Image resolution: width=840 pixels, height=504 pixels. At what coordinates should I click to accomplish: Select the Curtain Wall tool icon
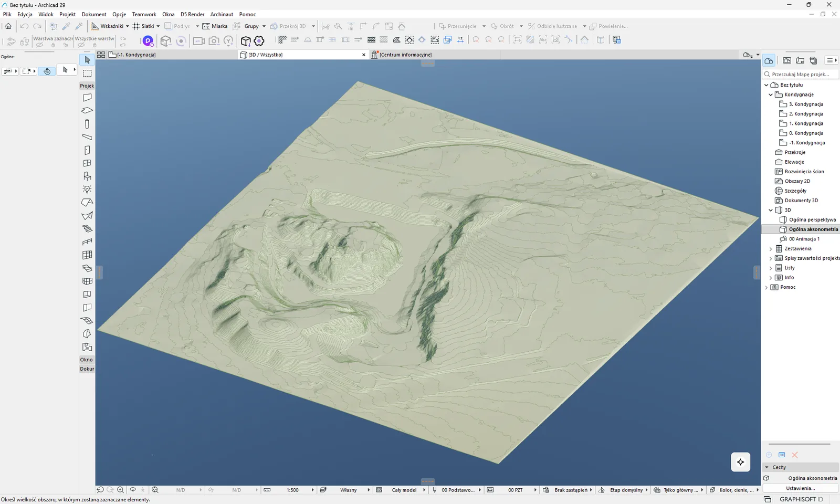[x=87, y=255]
